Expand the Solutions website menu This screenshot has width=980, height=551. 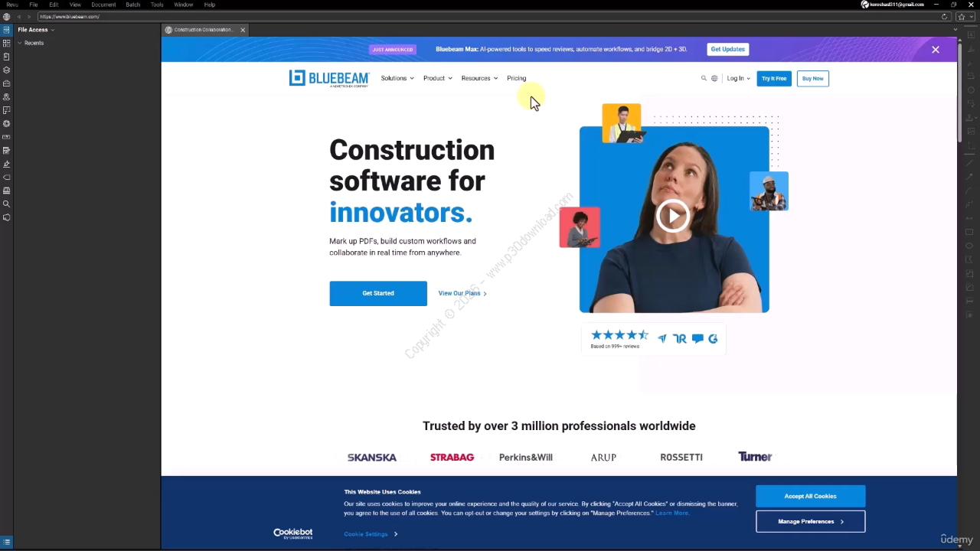pyautogui.click(x=397, y=78)
